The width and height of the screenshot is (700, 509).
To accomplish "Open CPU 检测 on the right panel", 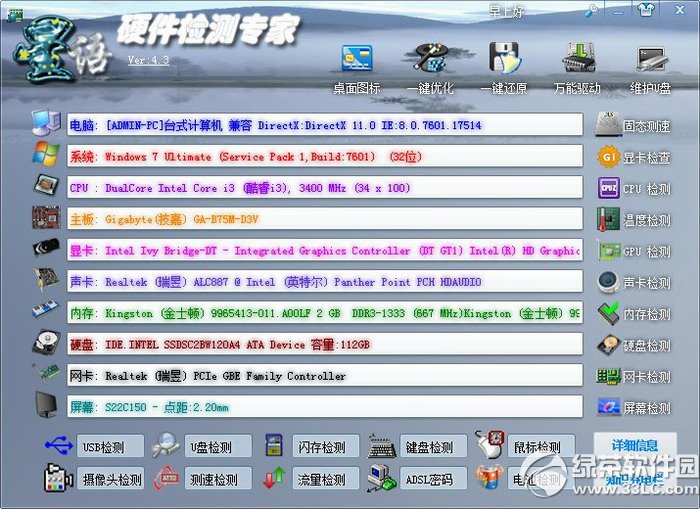I will 633,188.
